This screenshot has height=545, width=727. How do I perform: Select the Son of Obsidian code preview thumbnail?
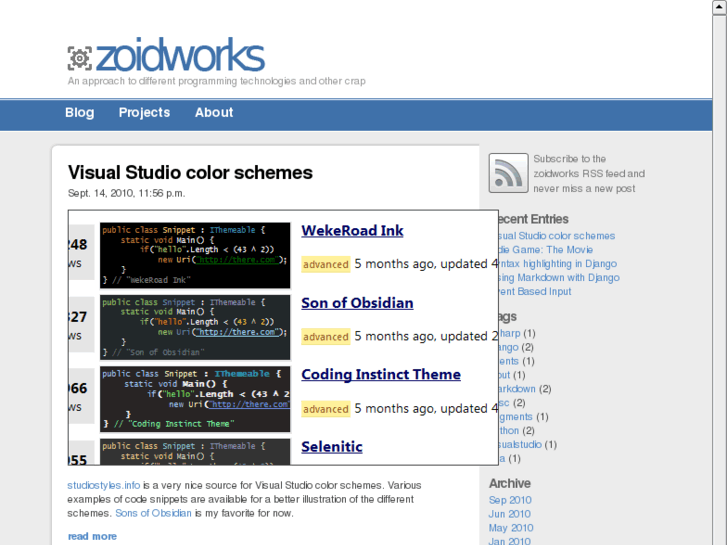195,327
